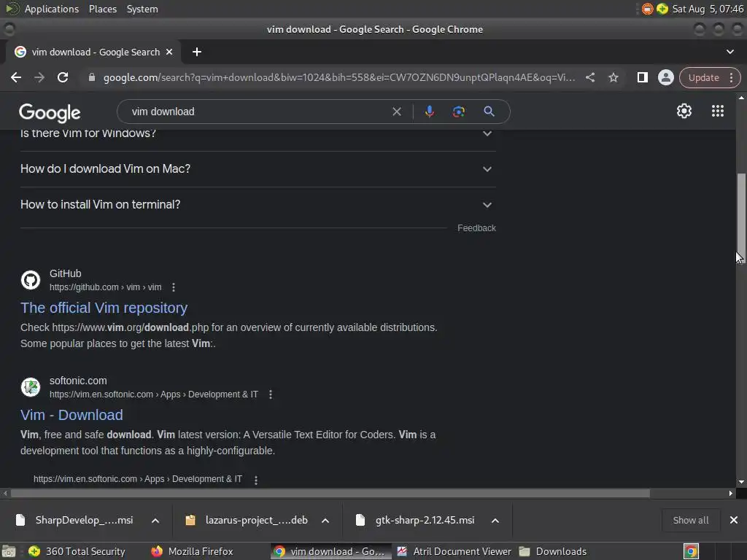Open the SharpDevelop msi download
The image size is (747, 560).
pyautogui.click(x=76, y=520)
